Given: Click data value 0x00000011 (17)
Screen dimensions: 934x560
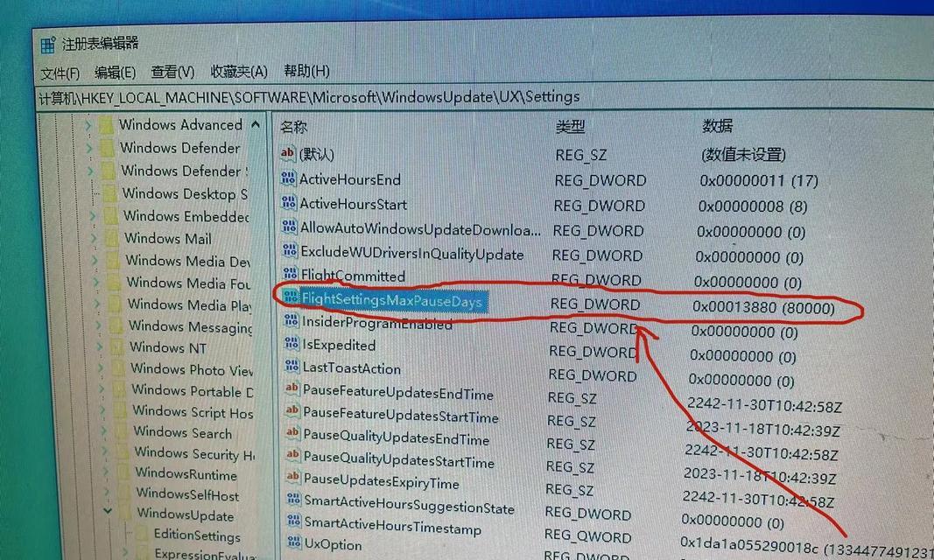Looking at the screenshot, I should (759, 180).
